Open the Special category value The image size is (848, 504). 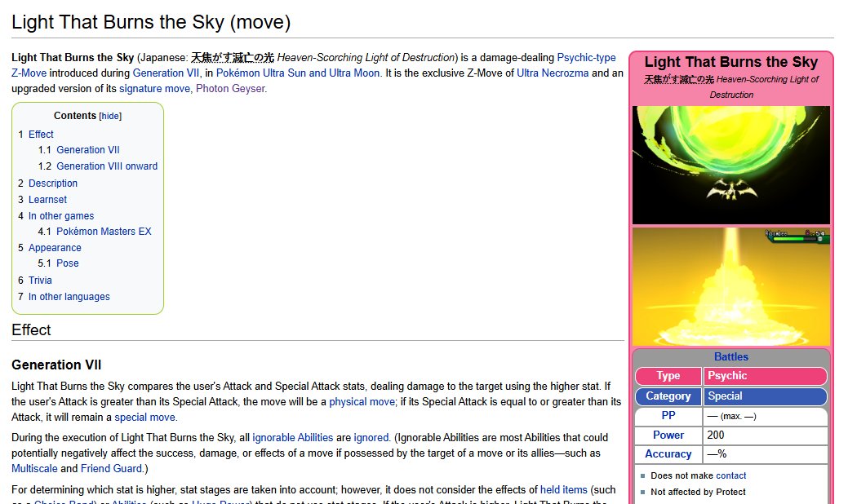[x=725, y=396]
